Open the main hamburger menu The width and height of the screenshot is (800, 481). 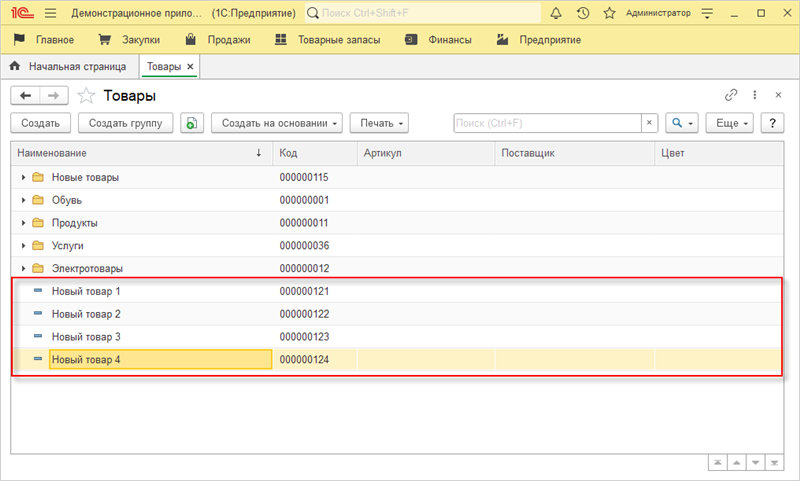(51, 13)
